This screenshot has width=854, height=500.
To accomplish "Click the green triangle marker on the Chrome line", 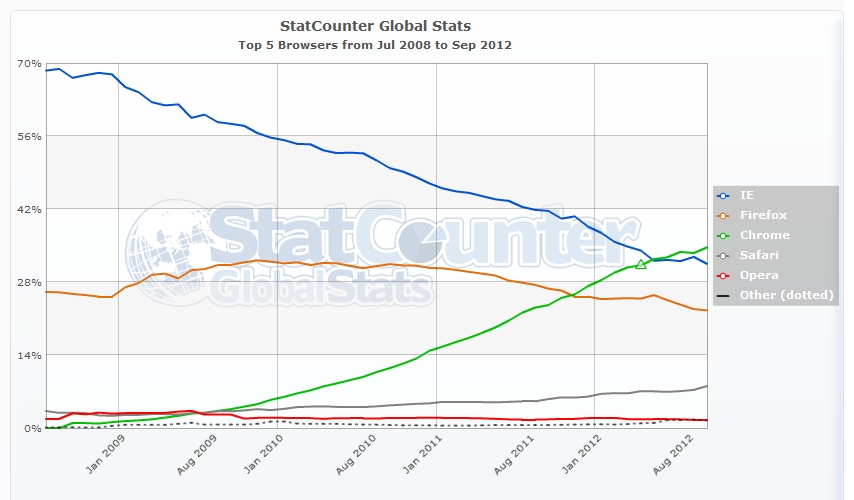I will [x=641, y=264].
